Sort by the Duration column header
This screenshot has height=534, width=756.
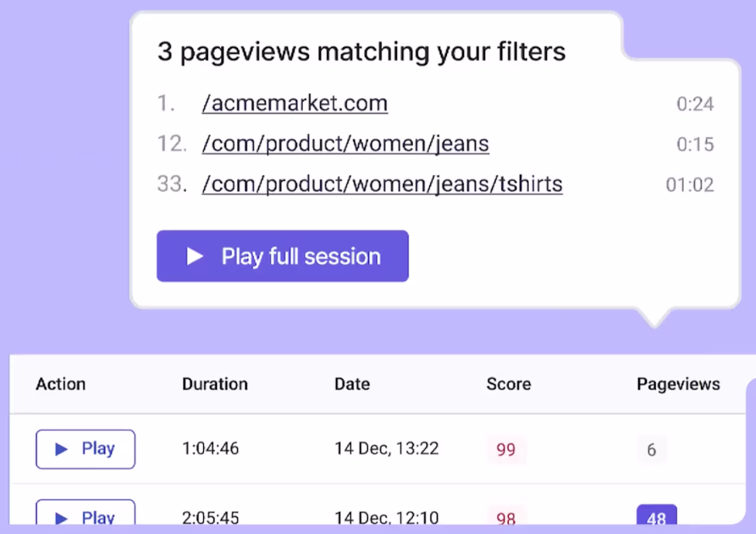click(x=215, y=384)
